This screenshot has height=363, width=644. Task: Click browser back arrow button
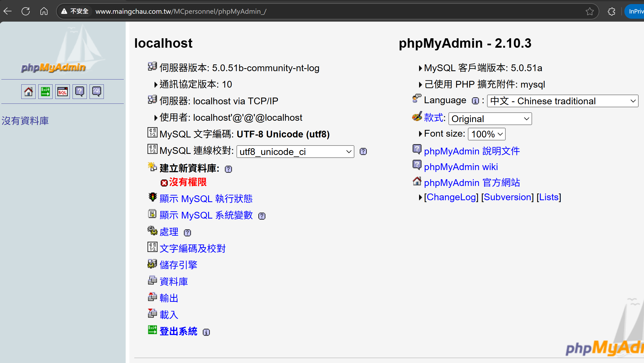(8, 11)
